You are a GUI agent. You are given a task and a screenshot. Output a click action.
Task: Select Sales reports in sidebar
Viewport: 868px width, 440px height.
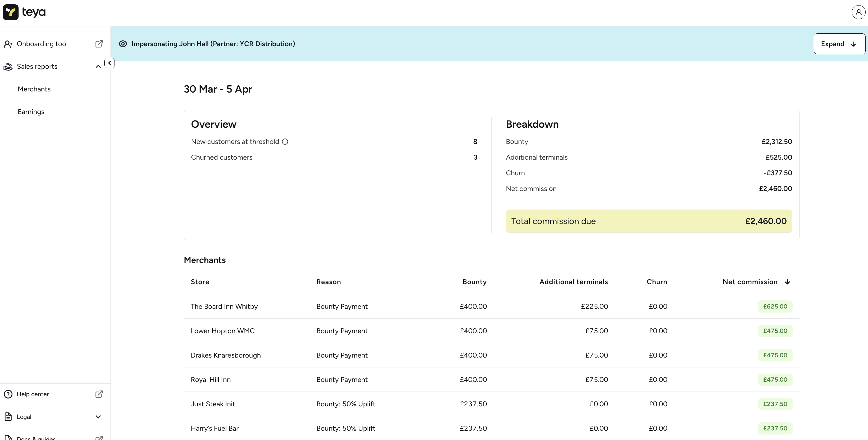(37, 66)
